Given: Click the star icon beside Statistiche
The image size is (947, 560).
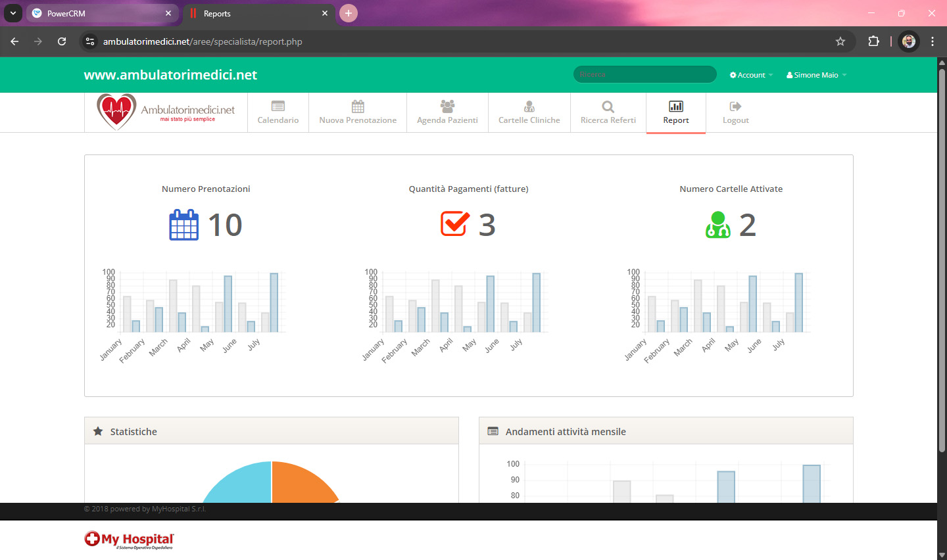Looking at the screenshot, I should [98, 431].
